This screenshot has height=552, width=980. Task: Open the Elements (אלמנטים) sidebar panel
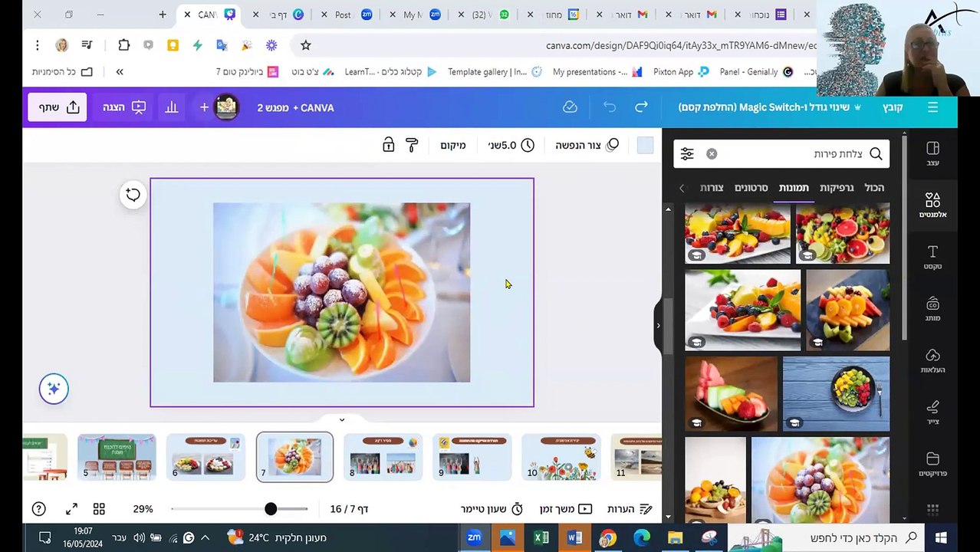click(x=932, y=205)
